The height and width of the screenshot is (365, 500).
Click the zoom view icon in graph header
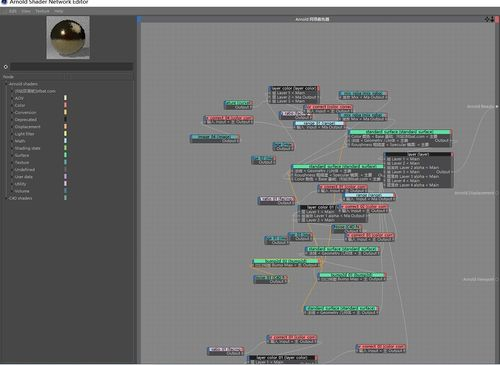492,19
